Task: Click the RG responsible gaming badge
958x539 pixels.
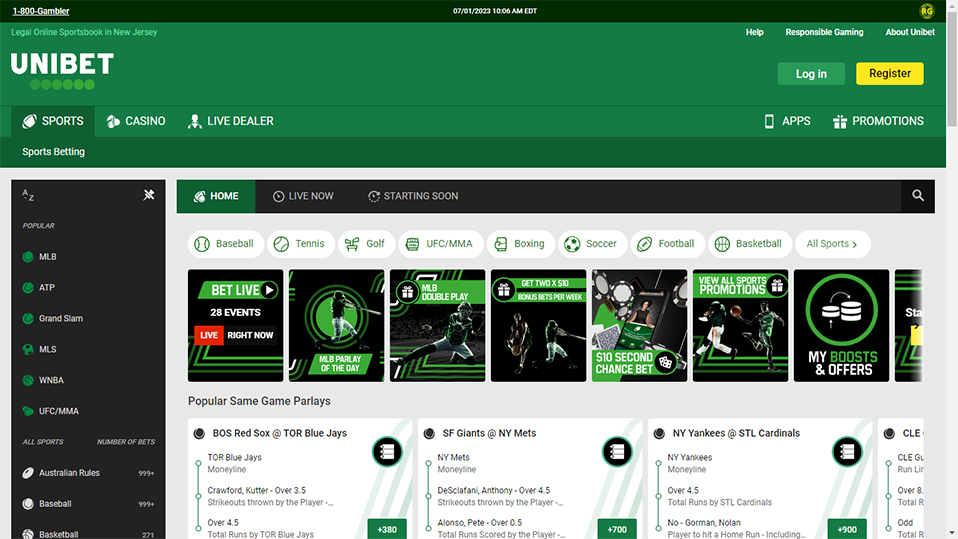Action: tap(926, 11)
